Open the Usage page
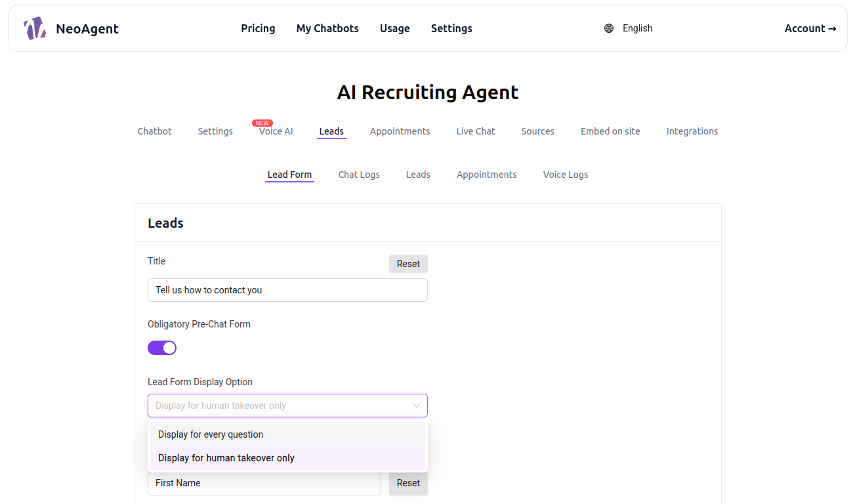The height and width of the screenshot is (504, 855). pyautogui.click(x=394, y=28)
